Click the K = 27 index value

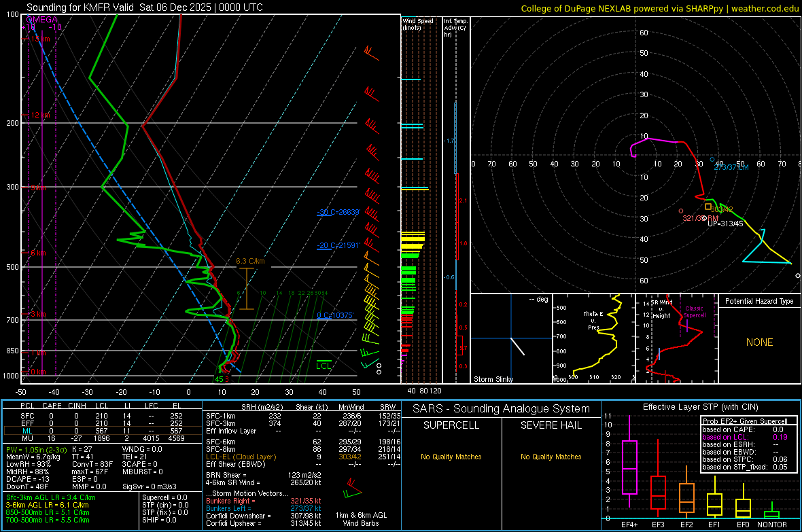coord(82,449)
